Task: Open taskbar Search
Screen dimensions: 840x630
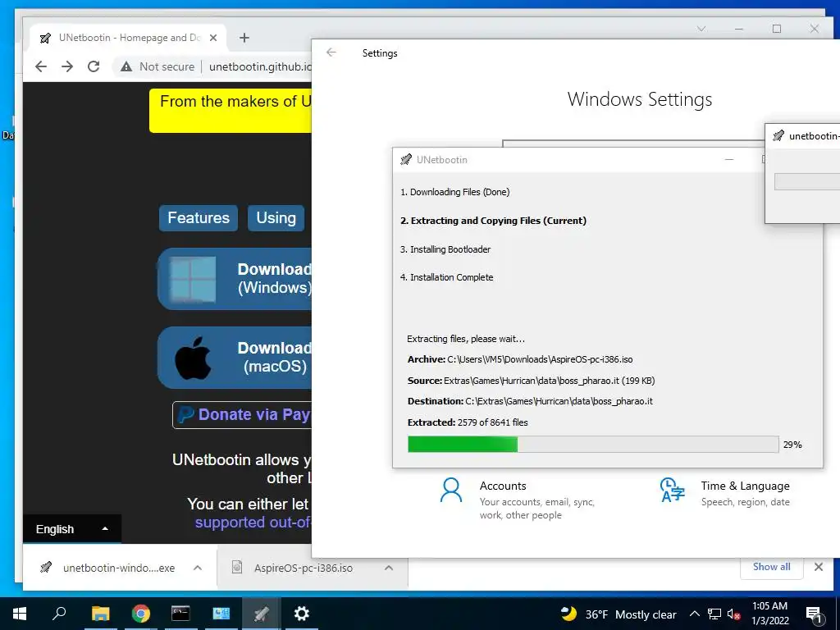Action: click(59, 614)
